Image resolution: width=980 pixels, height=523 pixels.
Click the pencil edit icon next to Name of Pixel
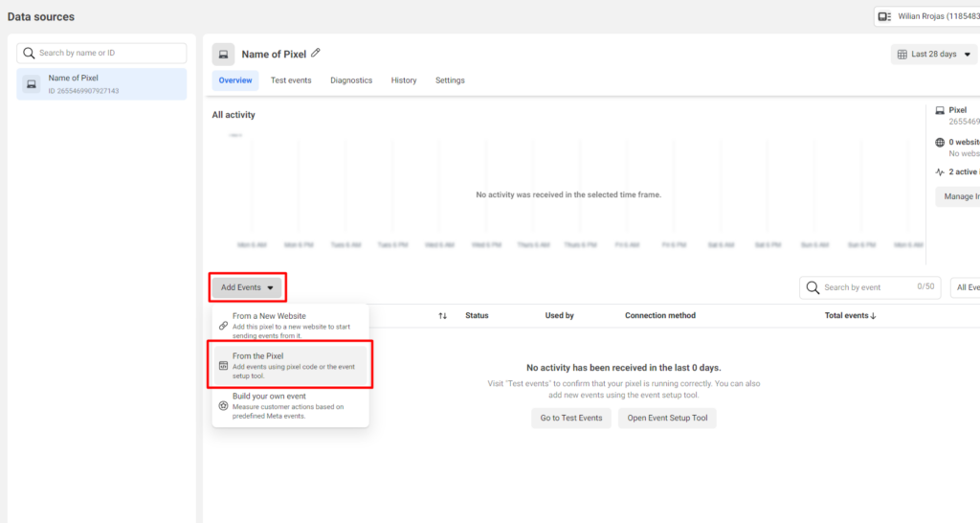pos(316,54)
